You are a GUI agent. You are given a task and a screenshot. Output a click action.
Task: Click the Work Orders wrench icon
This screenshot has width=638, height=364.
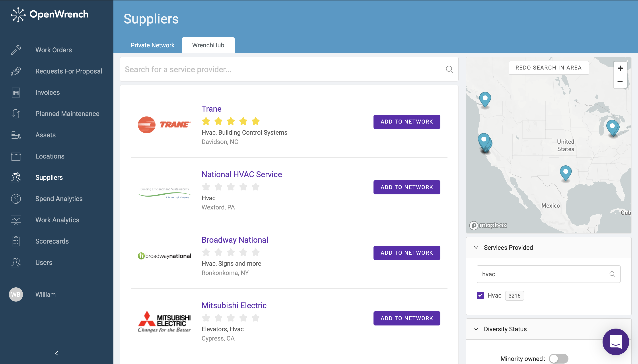pos(16,50)
